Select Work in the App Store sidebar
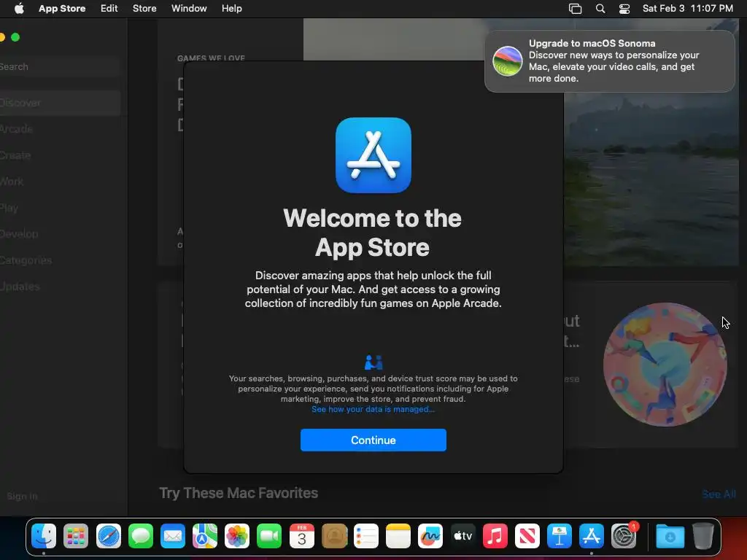This screenshot has width=747, height=560. (x=58, y=182)
